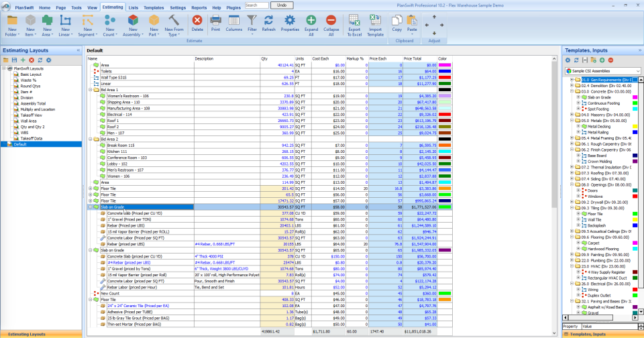
Task: Click gear icon in Templates panel toolbar
Action: (x=568, y=60)
